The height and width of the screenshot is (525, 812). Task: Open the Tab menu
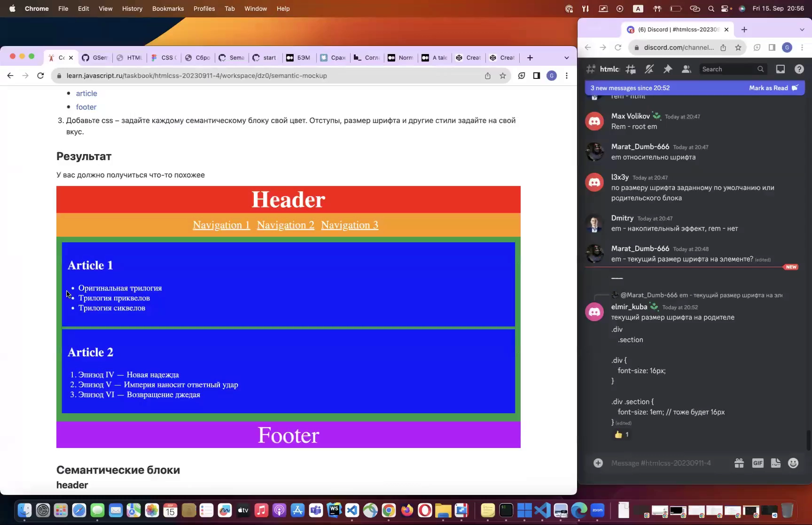(229, 8)
